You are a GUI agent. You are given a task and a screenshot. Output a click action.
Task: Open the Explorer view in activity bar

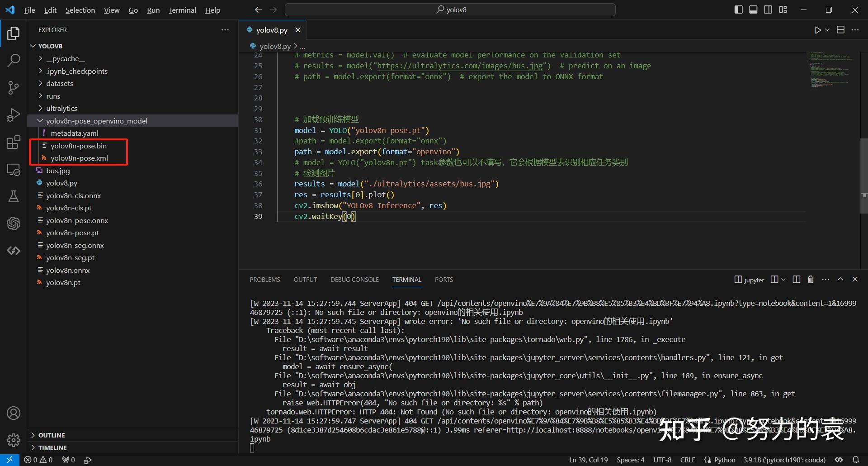pyautogui.click(x=14, y=33)
